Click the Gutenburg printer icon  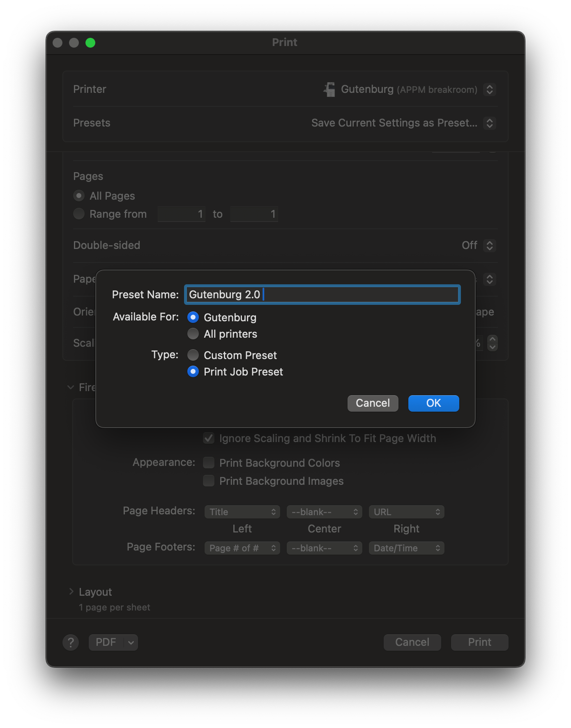click(329, 89)
